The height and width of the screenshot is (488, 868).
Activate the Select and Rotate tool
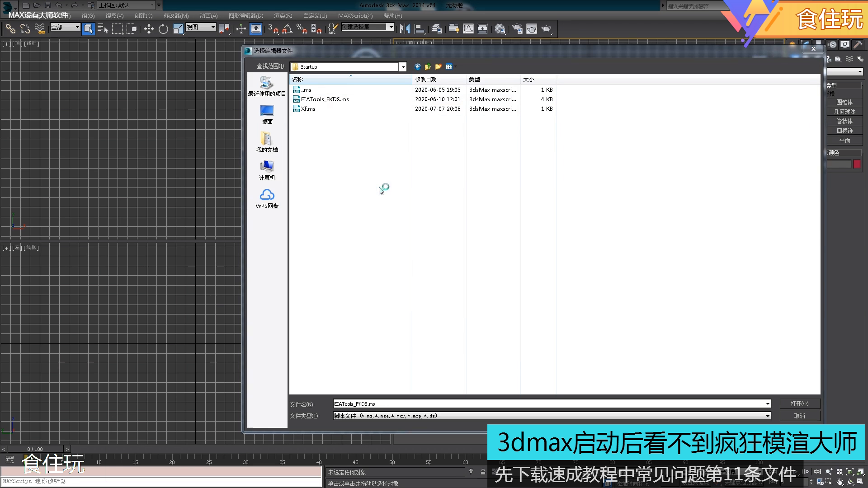point(163,29)
